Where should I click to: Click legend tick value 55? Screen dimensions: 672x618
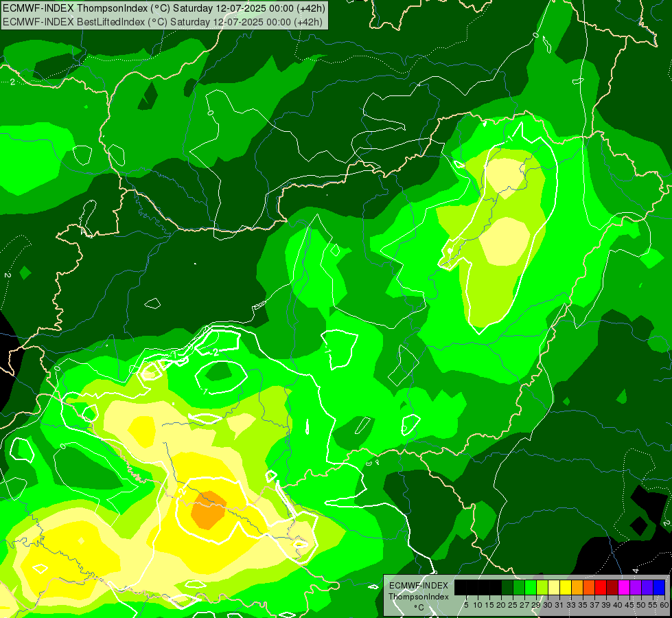[653, 605]
